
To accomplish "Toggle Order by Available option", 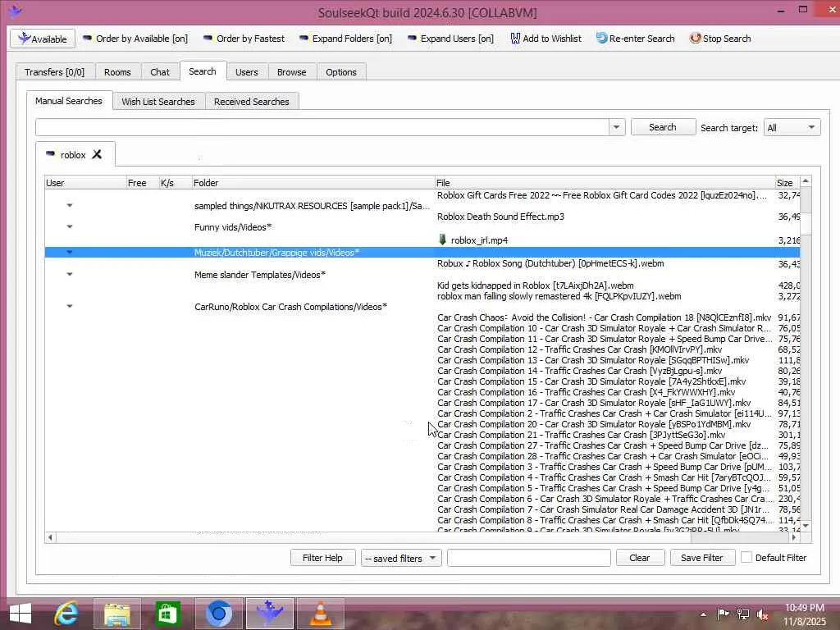I will pyautogui.click(x=135, y=39).
